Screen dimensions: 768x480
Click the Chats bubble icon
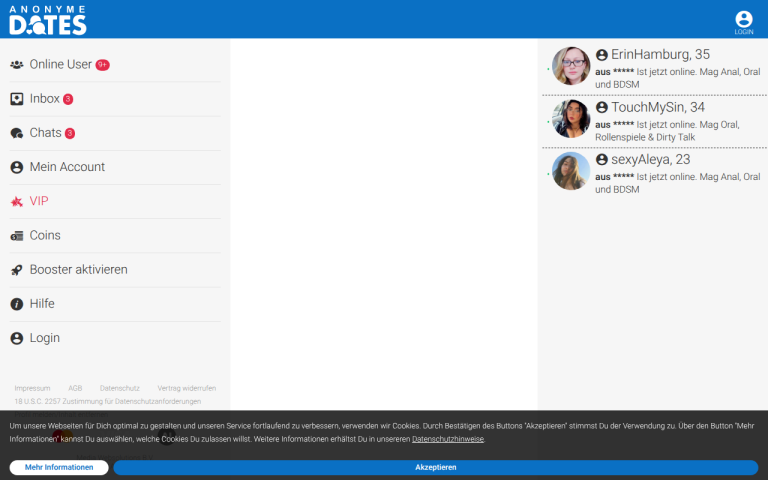[x=17, y=133]
